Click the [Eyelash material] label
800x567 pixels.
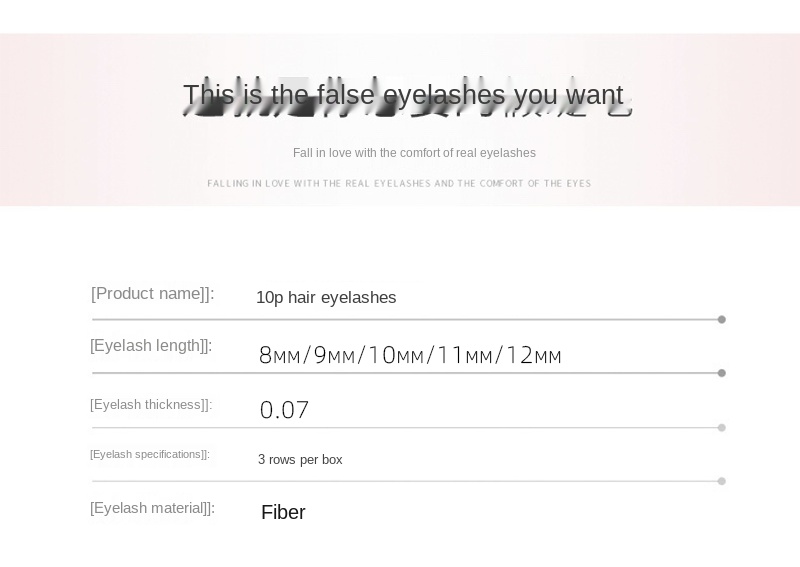click(153, 509)
